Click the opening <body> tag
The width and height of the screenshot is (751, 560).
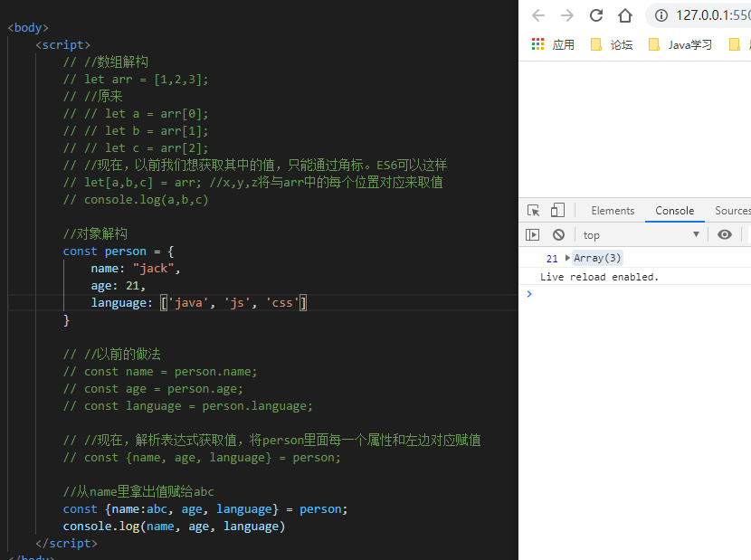click(x=28, y=27)
